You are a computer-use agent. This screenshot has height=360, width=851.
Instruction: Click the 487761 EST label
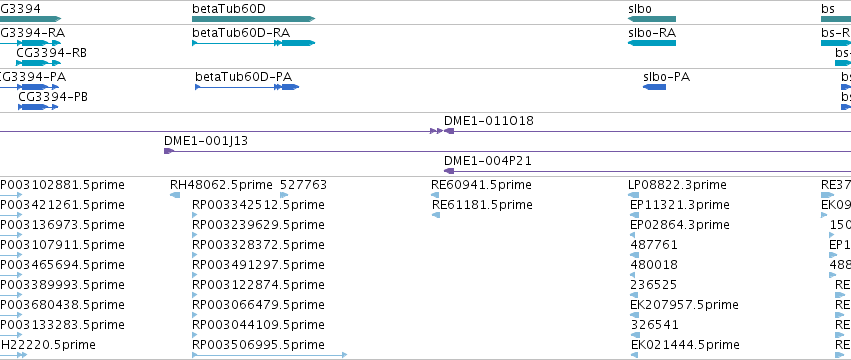(654, 245)
